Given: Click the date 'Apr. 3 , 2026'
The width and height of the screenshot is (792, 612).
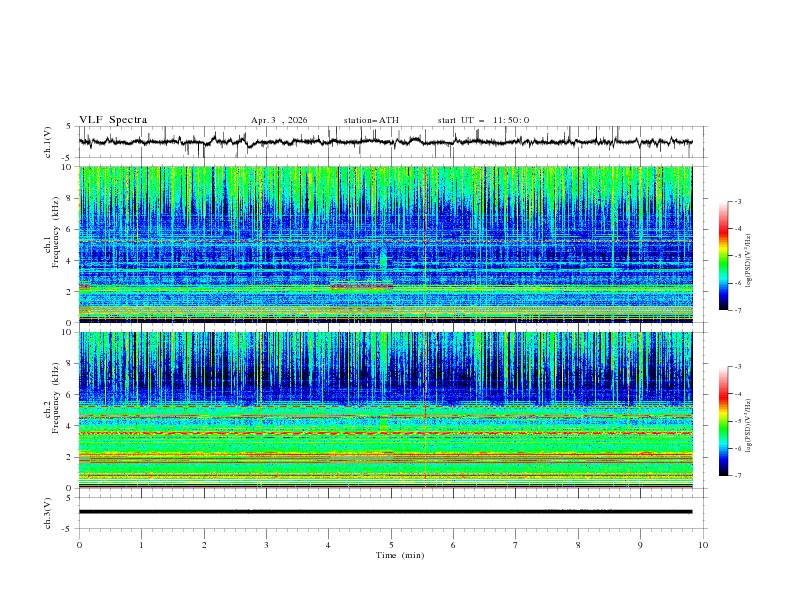Looking at the screenshot, I should pos(279,120).
